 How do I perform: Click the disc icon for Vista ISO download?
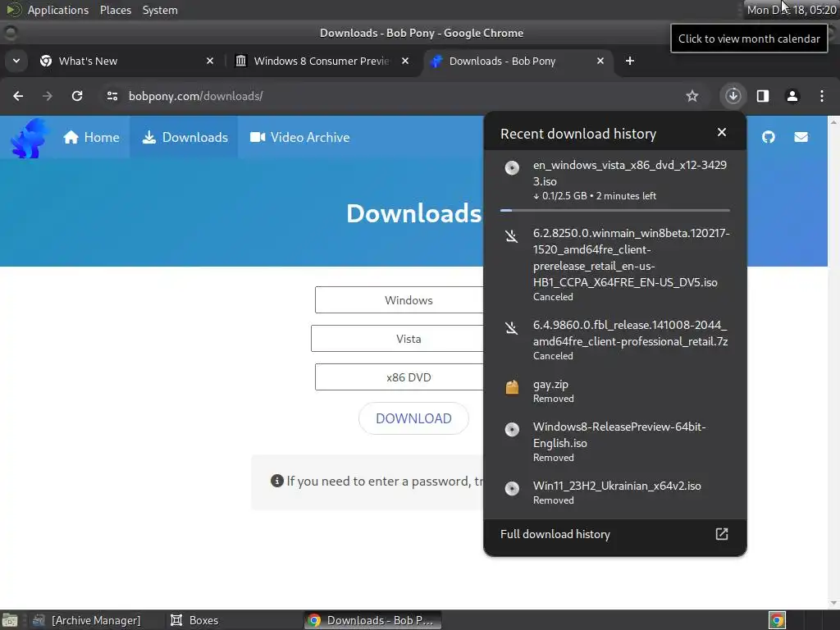click(512, 167)
